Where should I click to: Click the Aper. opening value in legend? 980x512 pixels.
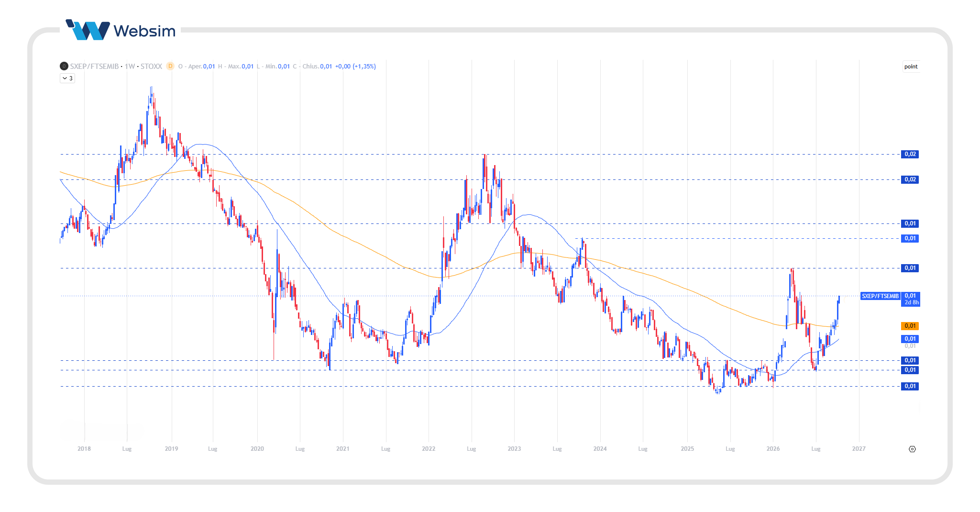pos(209,67)
